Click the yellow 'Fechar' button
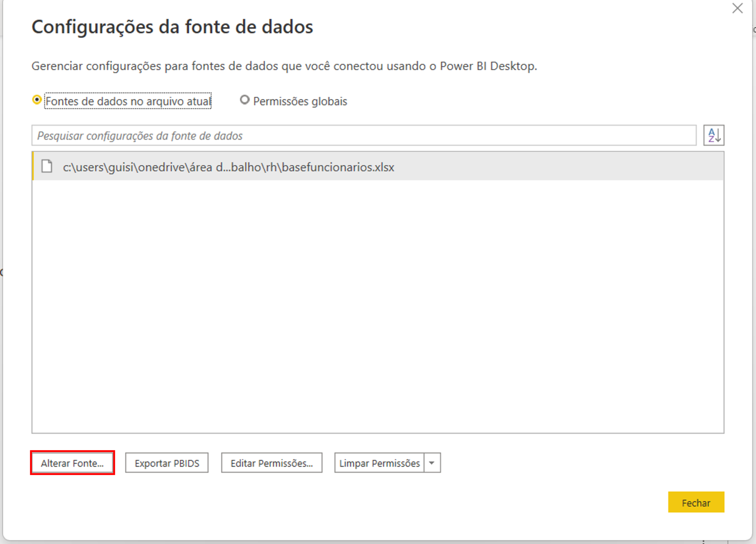The height and width of the screenshot is (544, 756). click(x=696, y=502)
